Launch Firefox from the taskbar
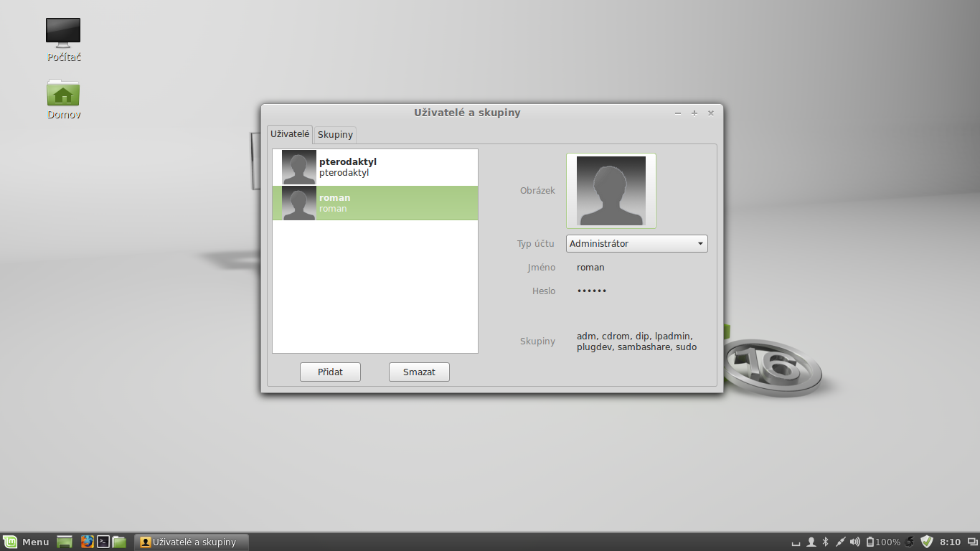The height and width of the screenshot is (551, 980). point(87,542)
